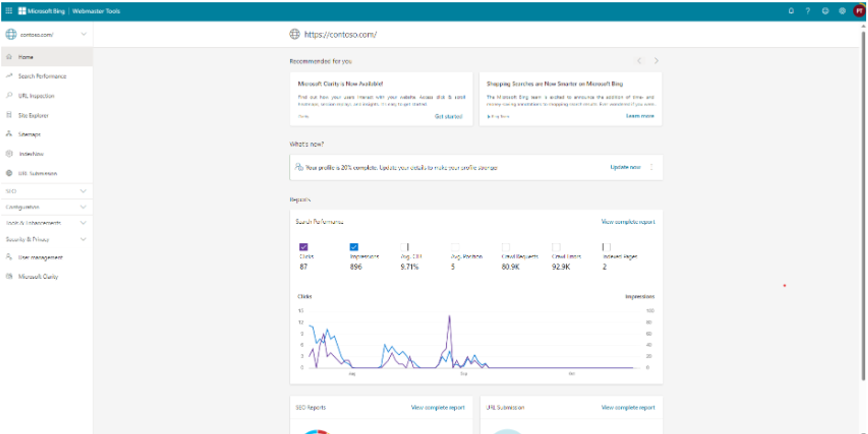The width and height of the screenshot is (868, 434).
Task: Check the Indexed Pages checkbox
Action: pyautogui.click(x=607, y=247)
